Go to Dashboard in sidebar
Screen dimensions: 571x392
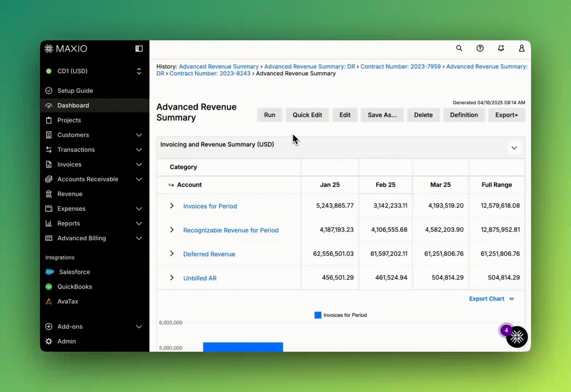pos(94,106)
